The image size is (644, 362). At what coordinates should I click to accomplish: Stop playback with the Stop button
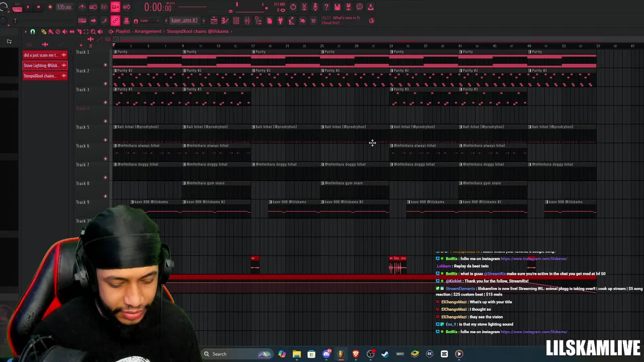click(38, 7)
